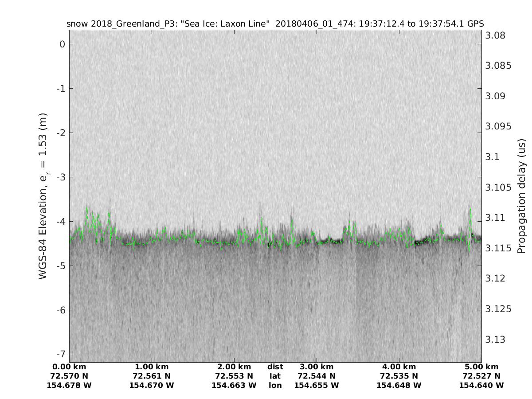Click the -3 elevation tick label
Image resolution: width=532 pixels, height=399 pixels.
click(x=61, y=177)
